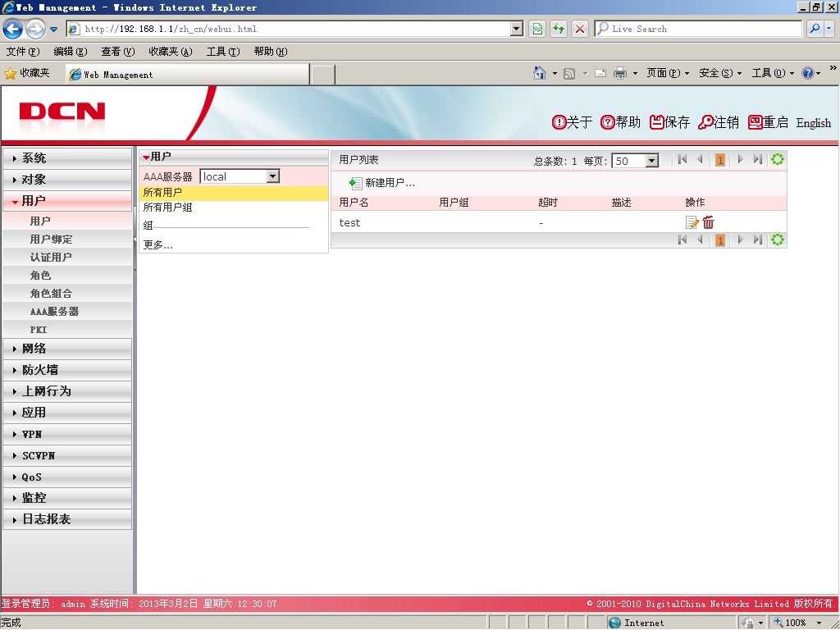Screen dimensions: 840x630
Task: Expand the QoS sidebar section
Action: tap(67, 477)
